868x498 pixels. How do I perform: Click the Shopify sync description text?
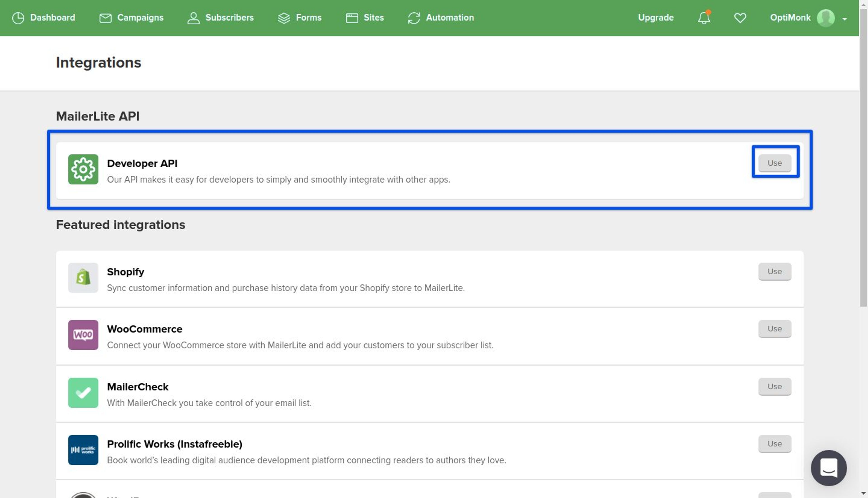286,288
